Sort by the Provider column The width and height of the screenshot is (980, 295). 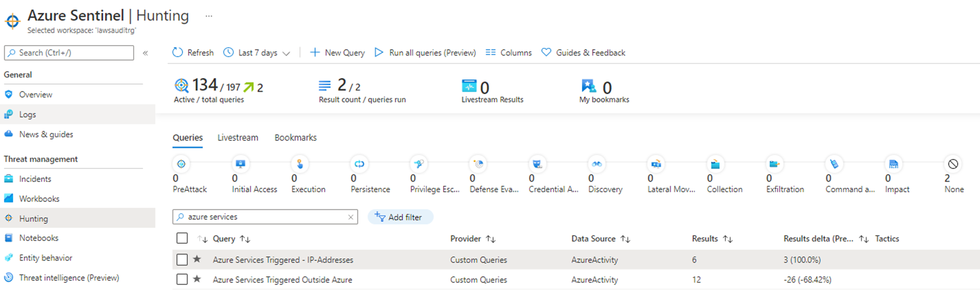pos(473,239)
